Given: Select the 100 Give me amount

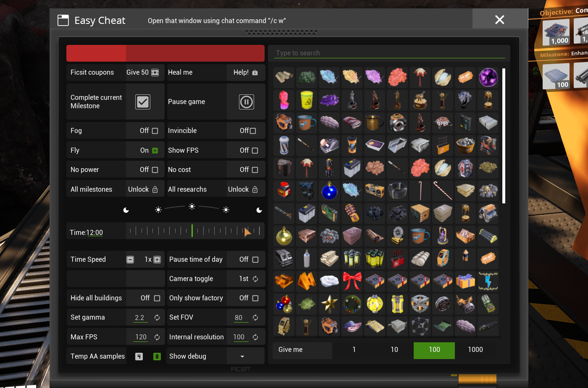Looking at the screenshot, I should click(434, 350).
